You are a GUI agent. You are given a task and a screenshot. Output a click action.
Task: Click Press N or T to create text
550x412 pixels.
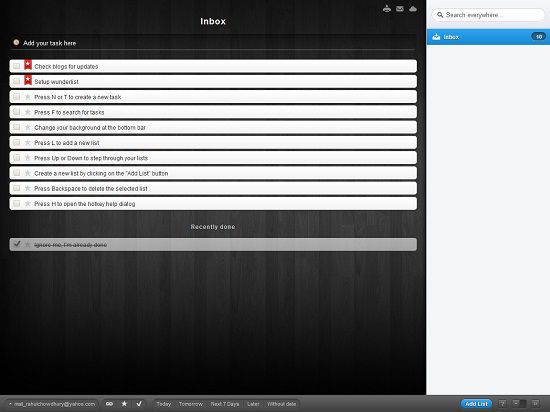coord(78,97)
